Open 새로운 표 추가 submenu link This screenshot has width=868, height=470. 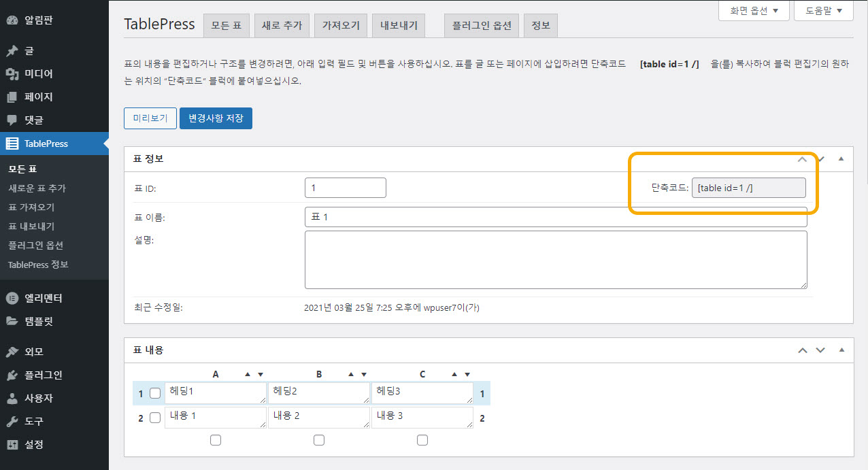click(37, 188)
